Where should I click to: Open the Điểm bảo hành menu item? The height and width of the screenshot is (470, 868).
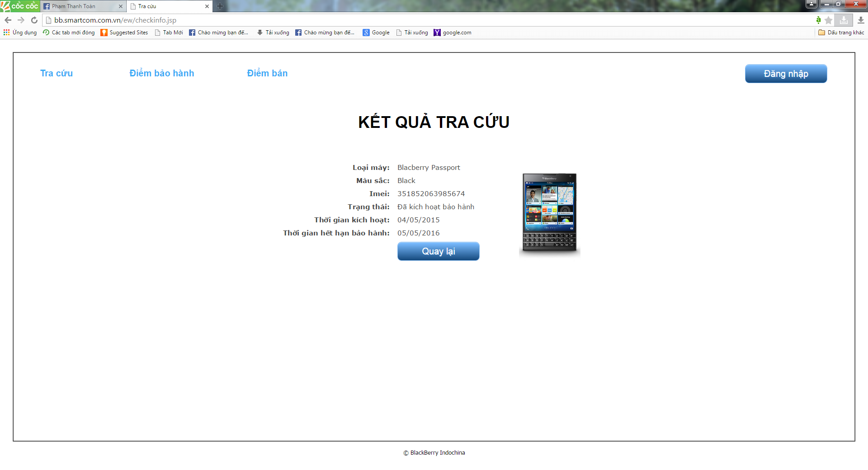pos(162,73)
